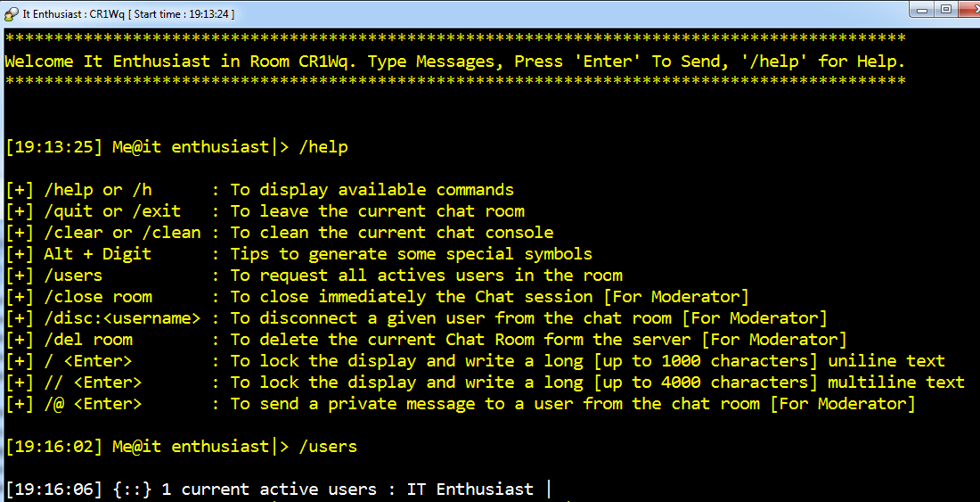
Task: Click the PuTTY icon in title bar
Action: 12,12
